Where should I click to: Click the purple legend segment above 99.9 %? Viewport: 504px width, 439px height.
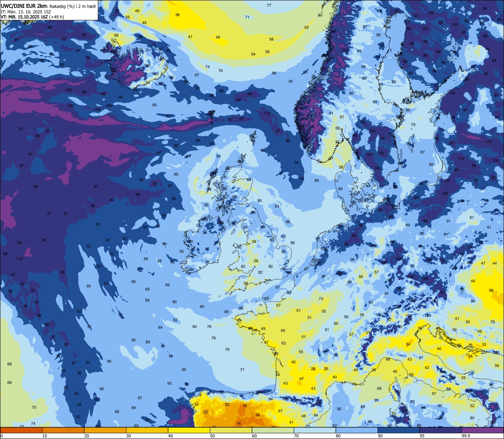click(x=482, y=430)
